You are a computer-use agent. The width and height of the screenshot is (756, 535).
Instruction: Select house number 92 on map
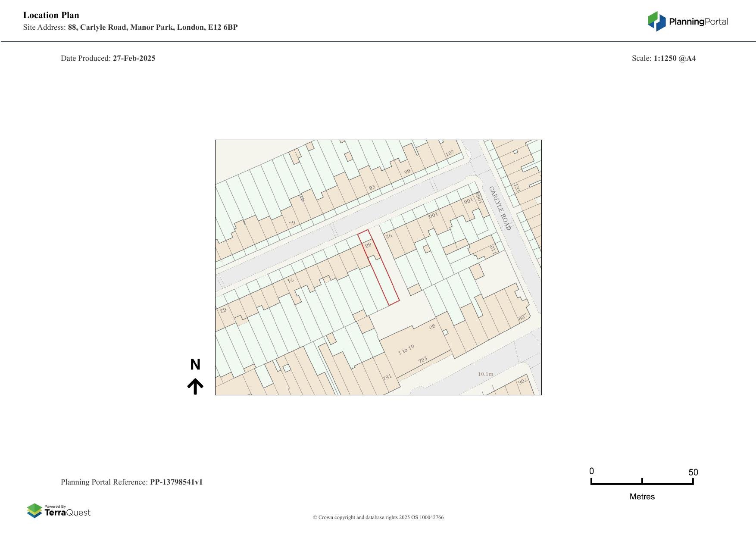click(x=388, y=236)
